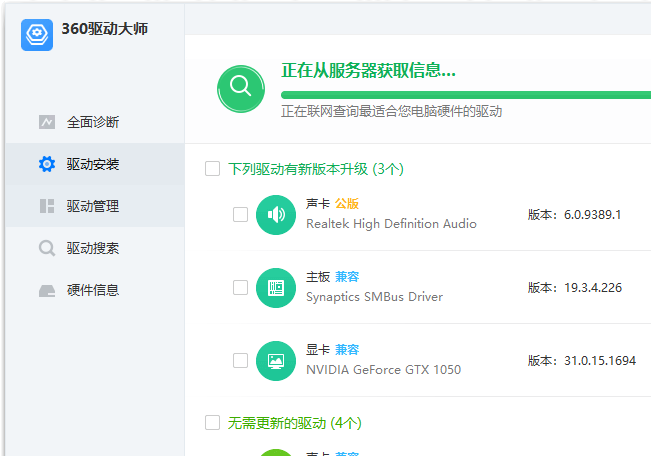The image size is (651, 456).
Task: Click the NVIDIA GeForce GTX 1050 name
Action: pos(383,370)
